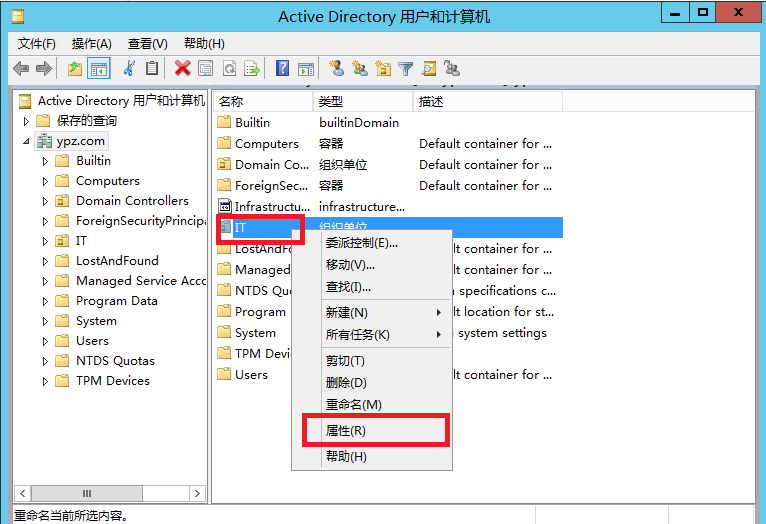
Task: Click the tree pane scroll right arrow
Action: 197,493
